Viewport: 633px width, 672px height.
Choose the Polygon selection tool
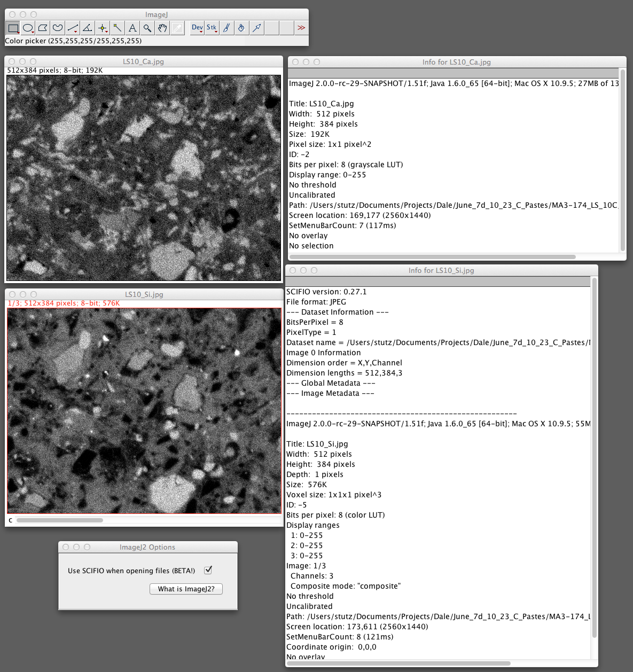pos(43,28)
